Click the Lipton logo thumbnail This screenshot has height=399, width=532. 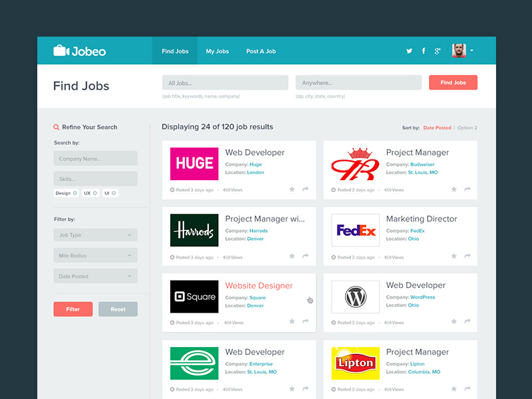coord(356,363)
